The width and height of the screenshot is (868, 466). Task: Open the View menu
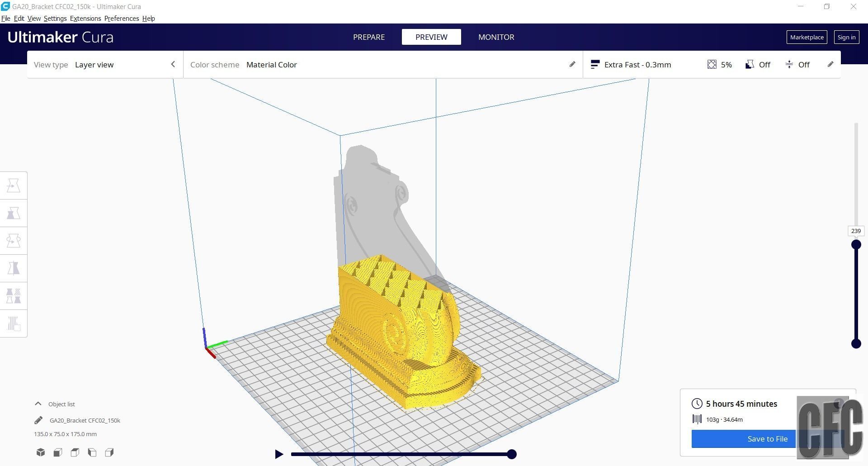click(34, 19)
